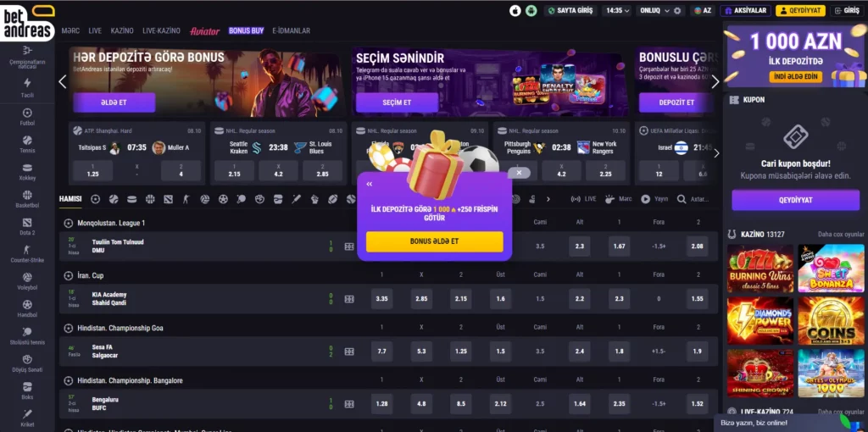Viewport: 868px width, 432px height.
Task: Choose Basketbol from the sidebar sports list
Action: pos(27,199)
